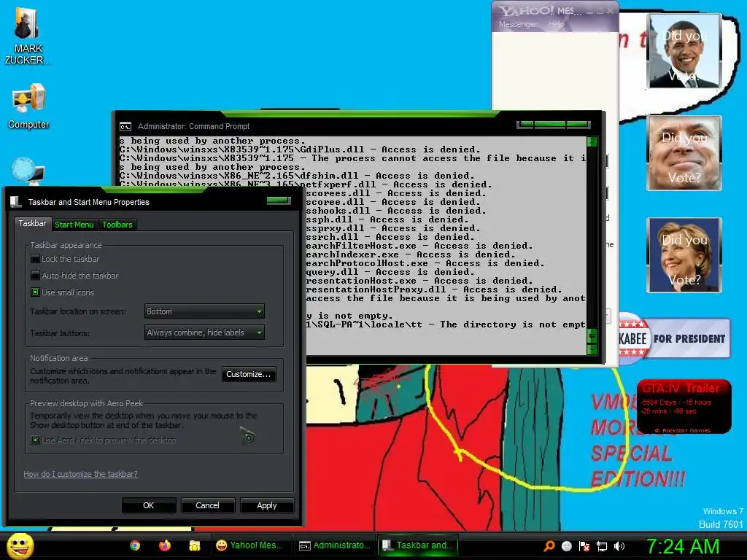Screen dimensions: 747x560
Task: Open the network tray icon
Action: [602, 546]
